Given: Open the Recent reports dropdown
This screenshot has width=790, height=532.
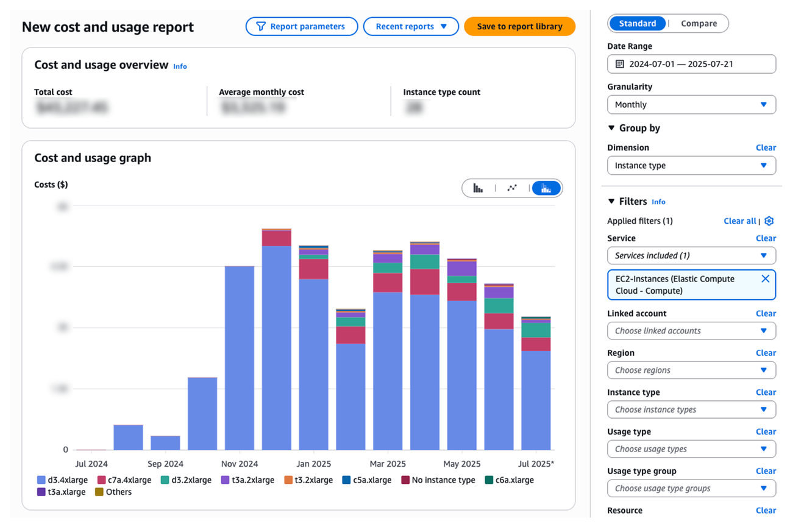Looking at the screenshot, I should click(411, 27).
